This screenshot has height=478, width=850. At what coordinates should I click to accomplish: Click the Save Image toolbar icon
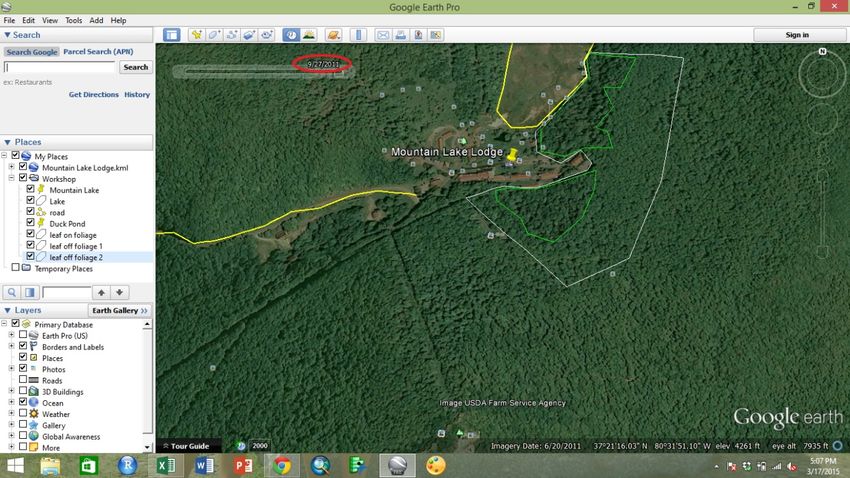click(435, 35)
